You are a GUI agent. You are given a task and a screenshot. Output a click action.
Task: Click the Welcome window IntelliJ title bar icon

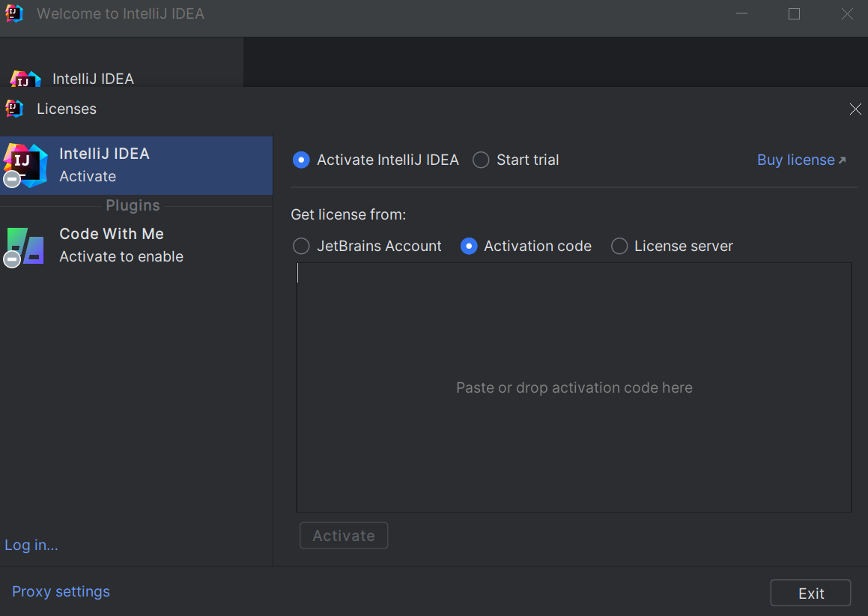tap(14, 13)
